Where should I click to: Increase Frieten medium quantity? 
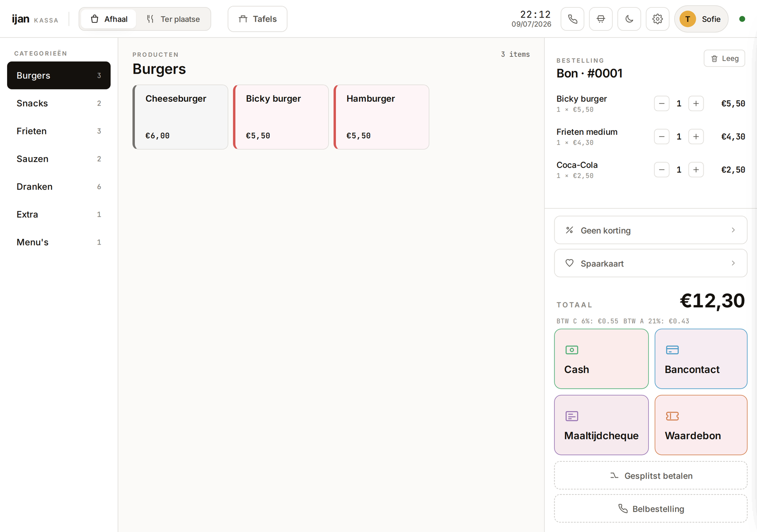pos(696,137)
